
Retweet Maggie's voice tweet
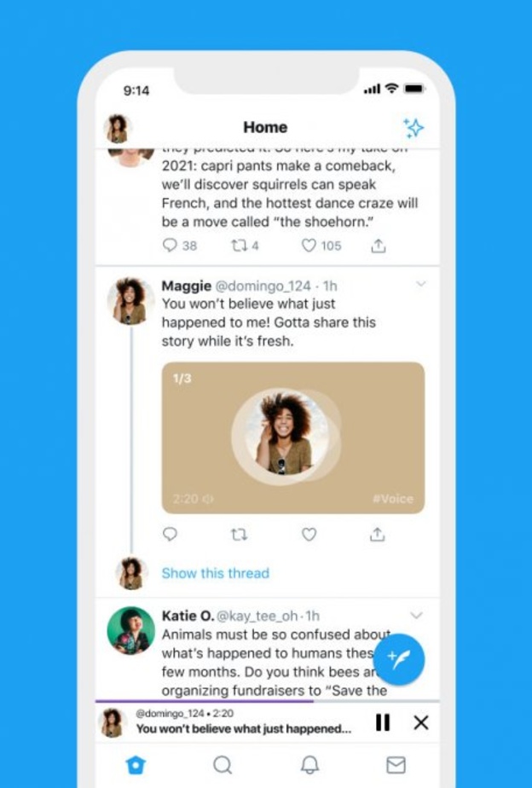tap(240, 535)
